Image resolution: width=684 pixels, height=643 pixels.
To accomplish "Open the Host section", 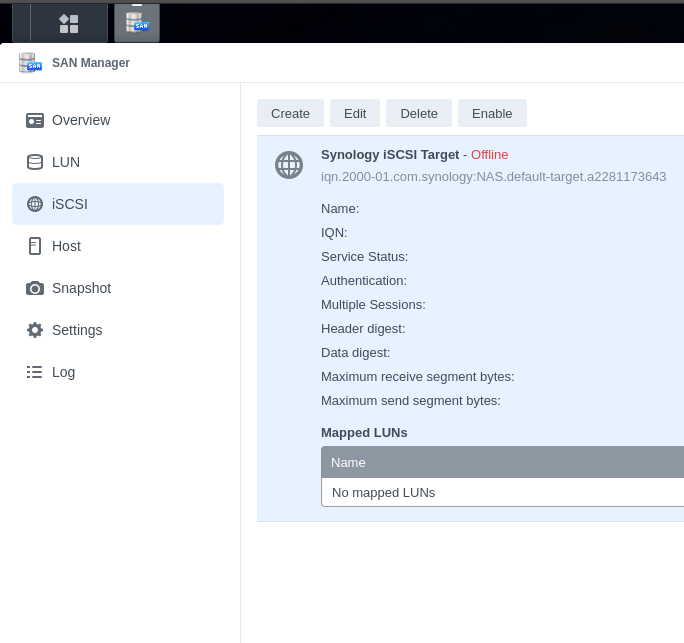I will pyautogui.click(x=118, y=246).
